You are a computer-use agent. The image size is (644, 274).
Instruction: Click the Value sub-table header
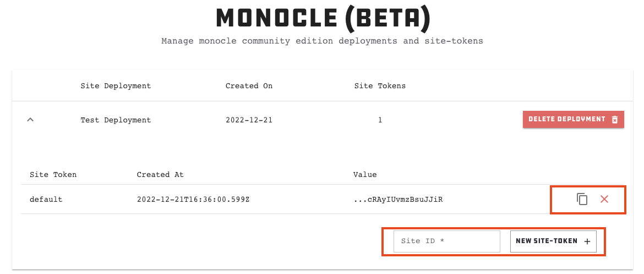pyautogui.click(x=365, y=174)
